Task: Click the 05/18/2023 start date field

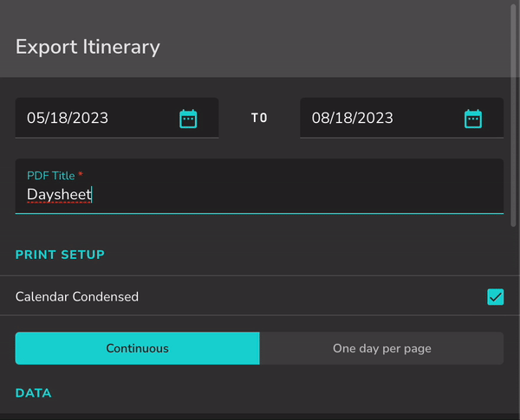Action: tap(117, 118)
